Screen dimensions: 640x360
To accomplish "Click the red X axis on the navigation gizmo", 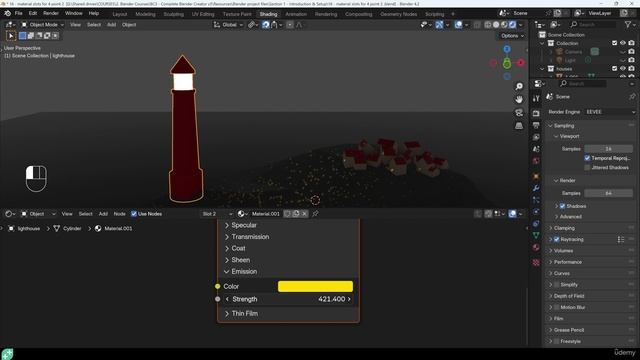I will [x=520, y=63].
